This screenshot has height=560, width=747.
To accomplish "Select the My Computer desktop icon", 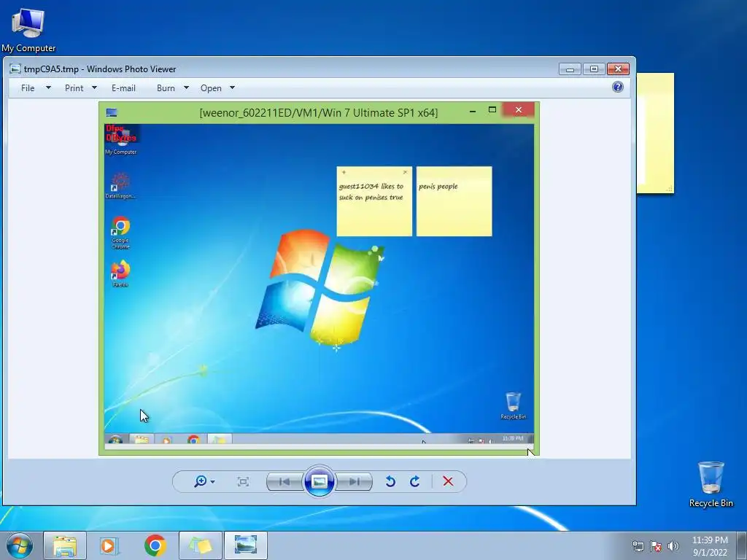I will 28,29.
